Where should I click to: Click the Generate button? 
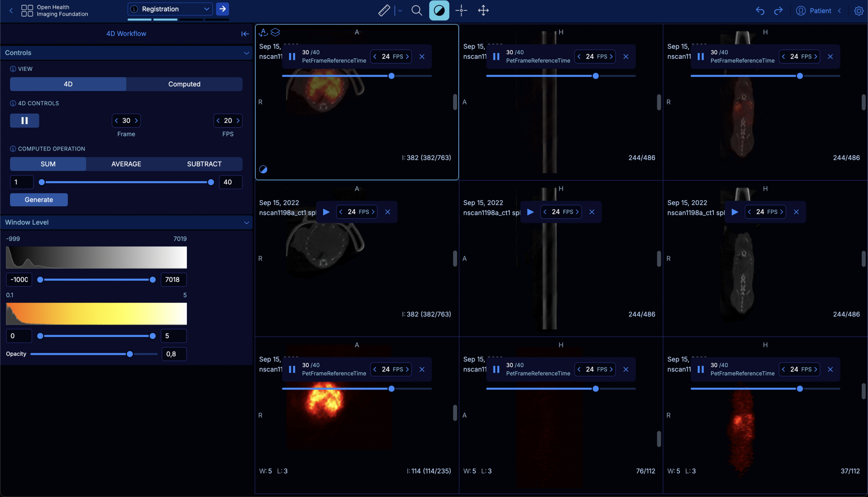coord(39,200)
